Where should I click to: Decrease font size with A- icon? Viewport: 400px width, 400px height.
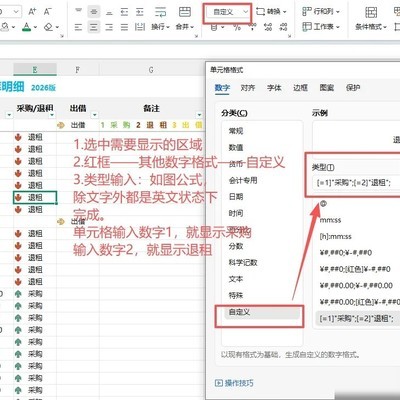[x=48, y=12]
